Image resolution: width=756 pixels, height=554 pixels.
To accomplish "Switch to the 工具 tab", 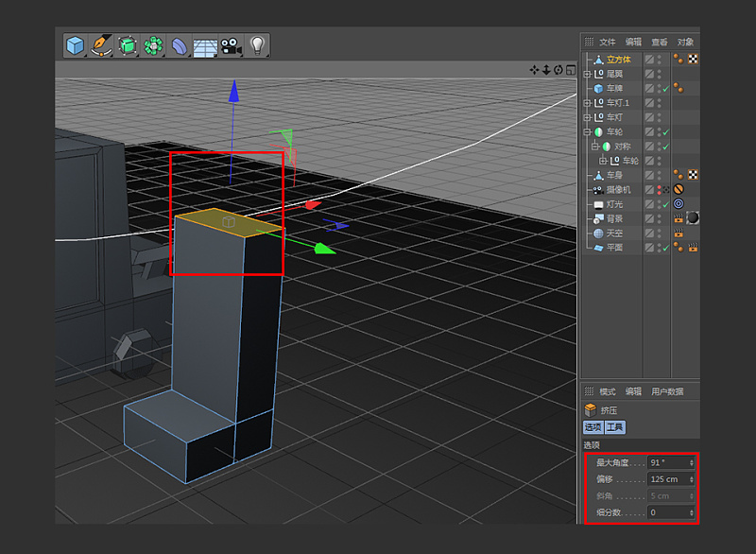I will 615,427.
